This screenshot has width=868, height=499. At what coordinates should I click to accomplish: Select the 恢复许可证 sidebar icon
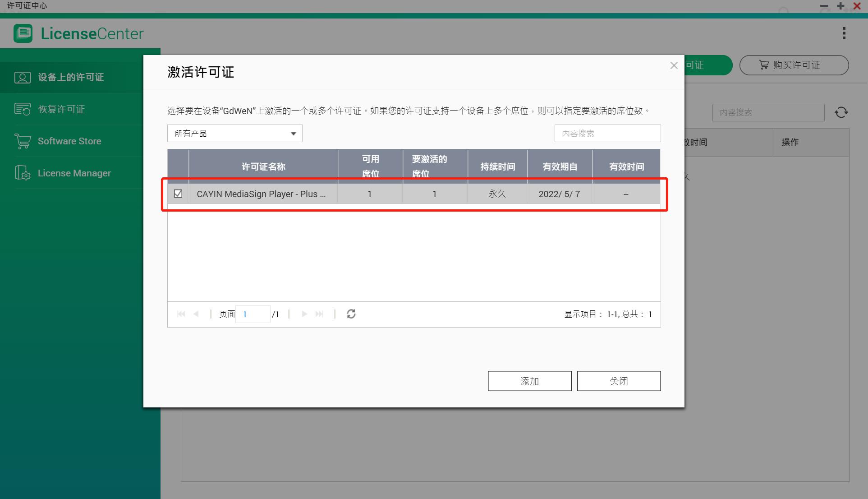pos(22,109)
